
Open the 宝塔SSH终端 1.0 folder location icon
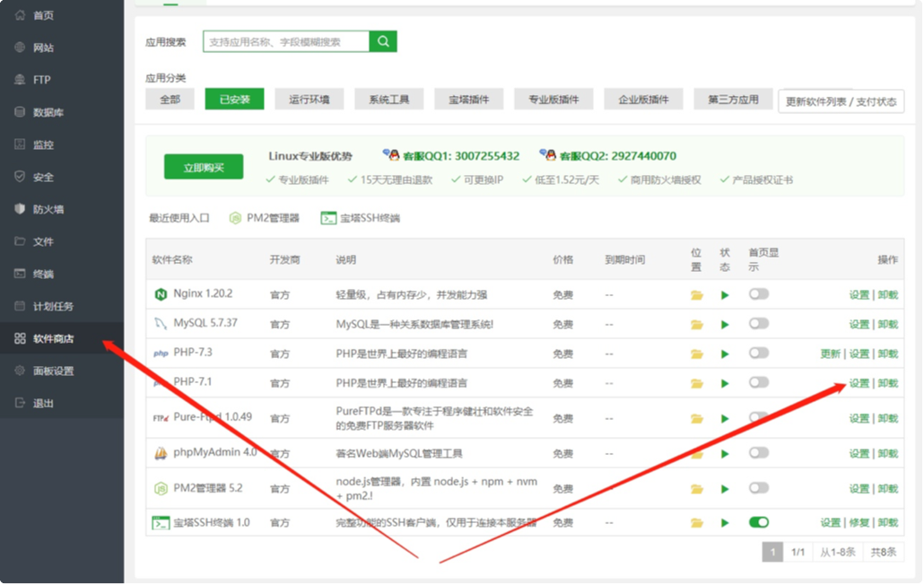click(x=696, y=522)
